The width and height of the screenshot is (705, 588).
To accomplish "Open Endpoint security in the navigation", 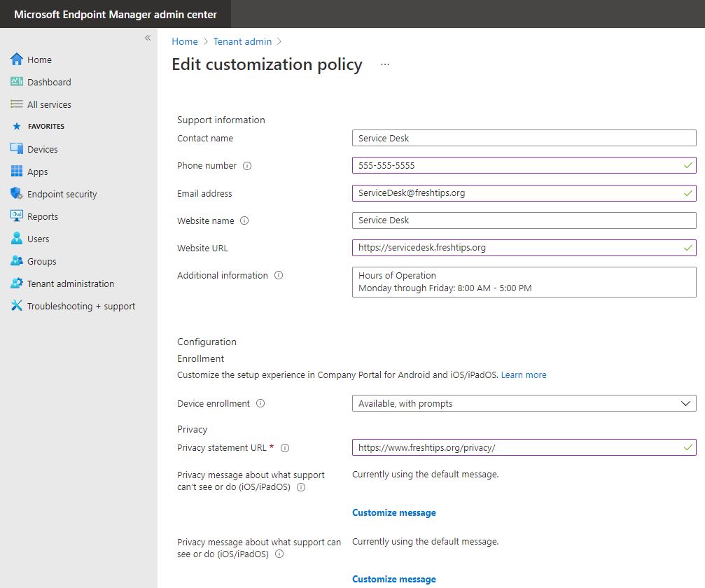I will [x=62, y=194].
